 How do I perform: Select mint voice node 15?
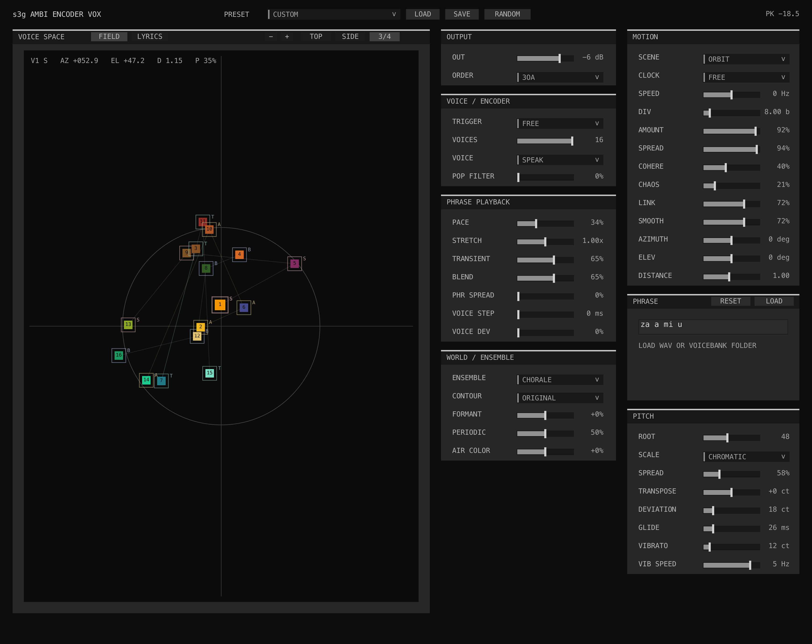tap(209, 373)
